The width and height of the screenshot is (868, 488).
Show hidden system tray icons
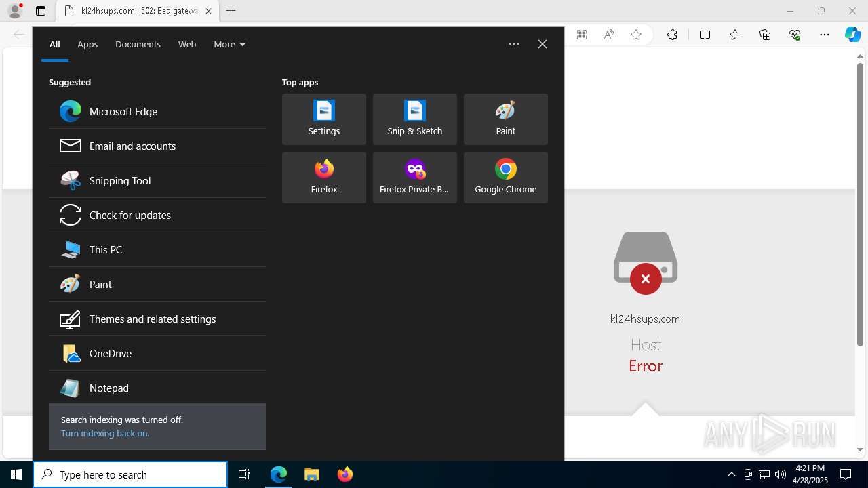click(731, 474)
